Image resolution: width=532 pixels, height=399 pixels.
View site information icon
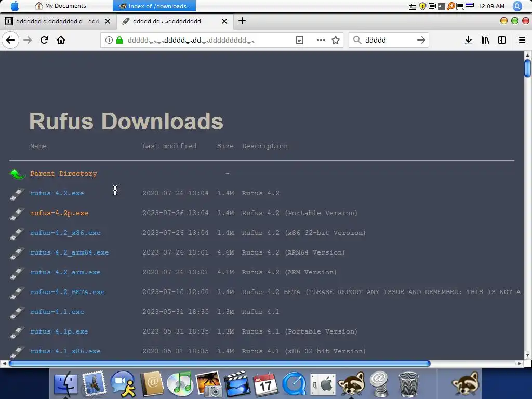109,40
